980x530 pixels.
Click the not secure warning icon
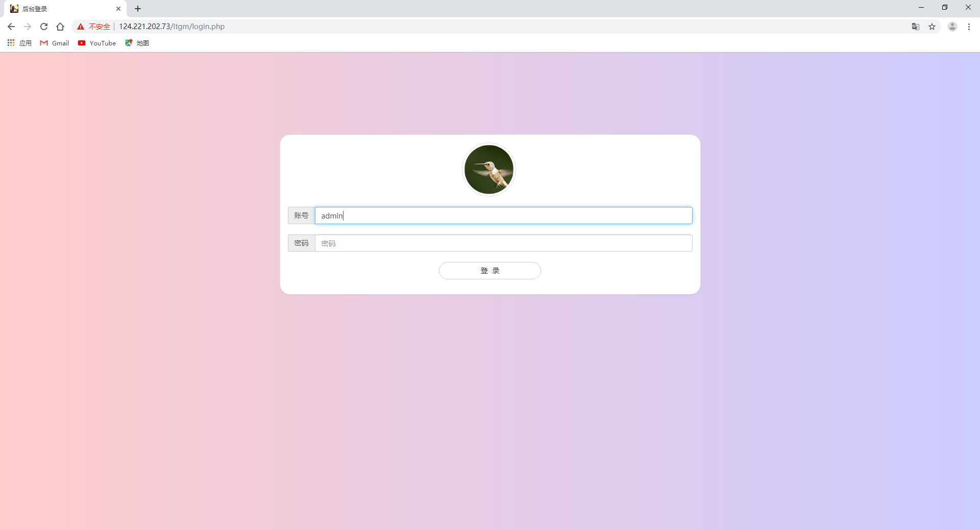coord(81,27)
